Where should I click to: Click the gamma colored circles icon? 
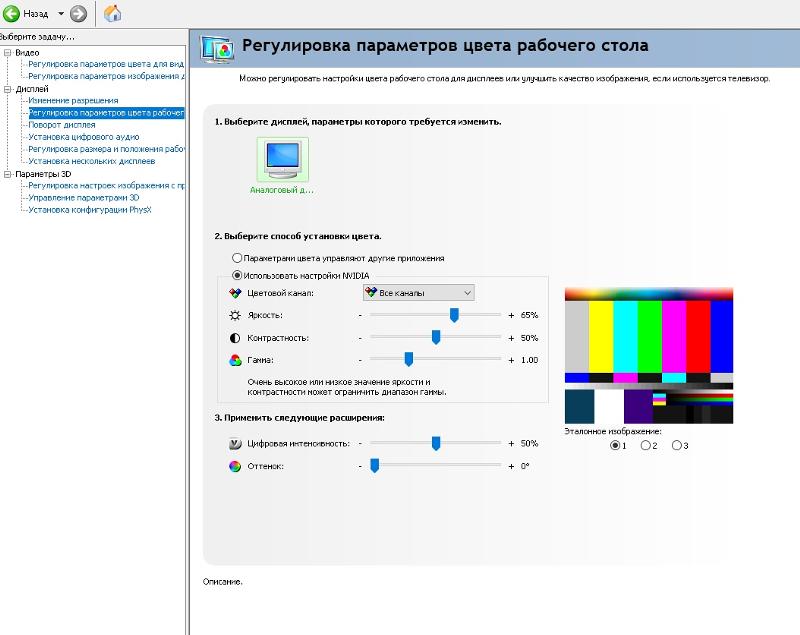[x=235, y=360]
